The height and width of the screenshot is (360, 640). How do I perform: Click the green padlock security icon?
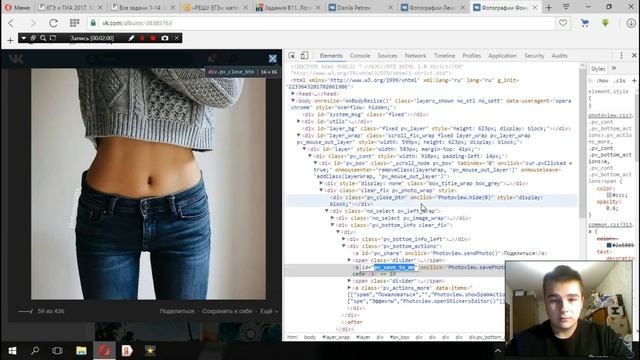click(93, 23)
